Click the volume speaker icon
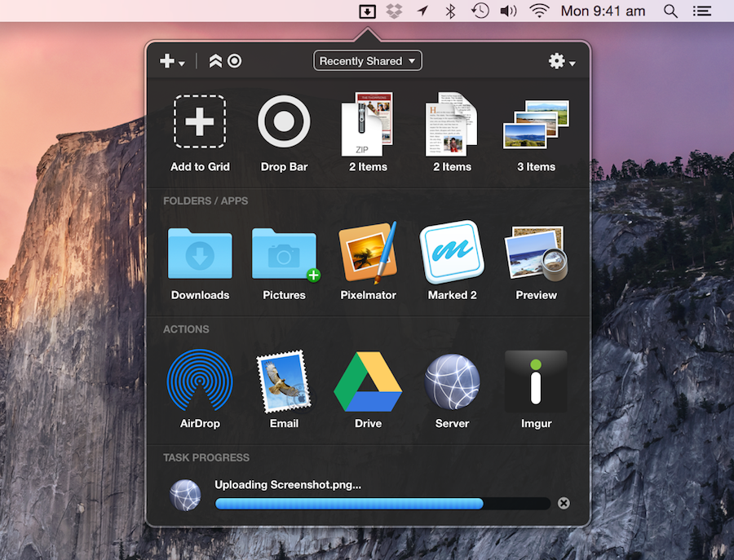Screen dimensions: 734x560 [508, 11]
